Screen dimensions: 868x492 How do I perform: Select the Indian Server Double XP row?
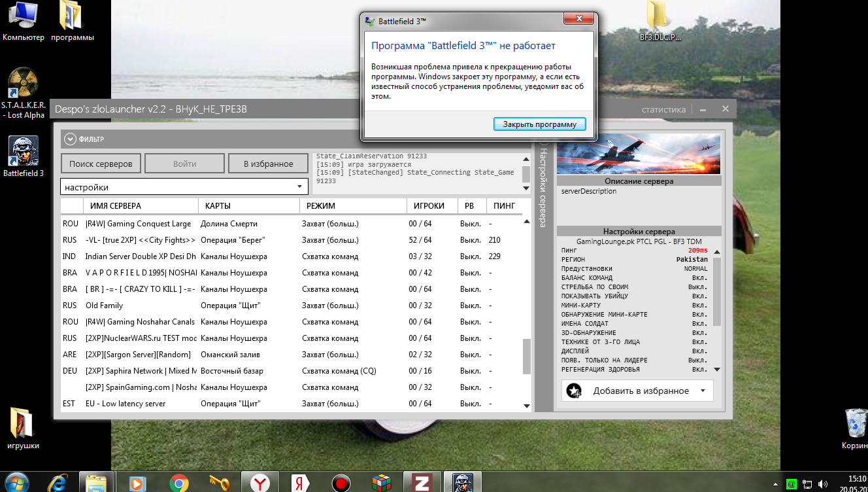click(x=292, y=256)
